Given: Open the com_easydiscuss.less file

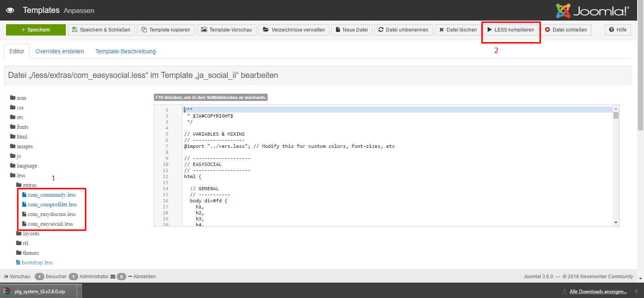Looking at the screenshot, I should [x=51, y=214].
